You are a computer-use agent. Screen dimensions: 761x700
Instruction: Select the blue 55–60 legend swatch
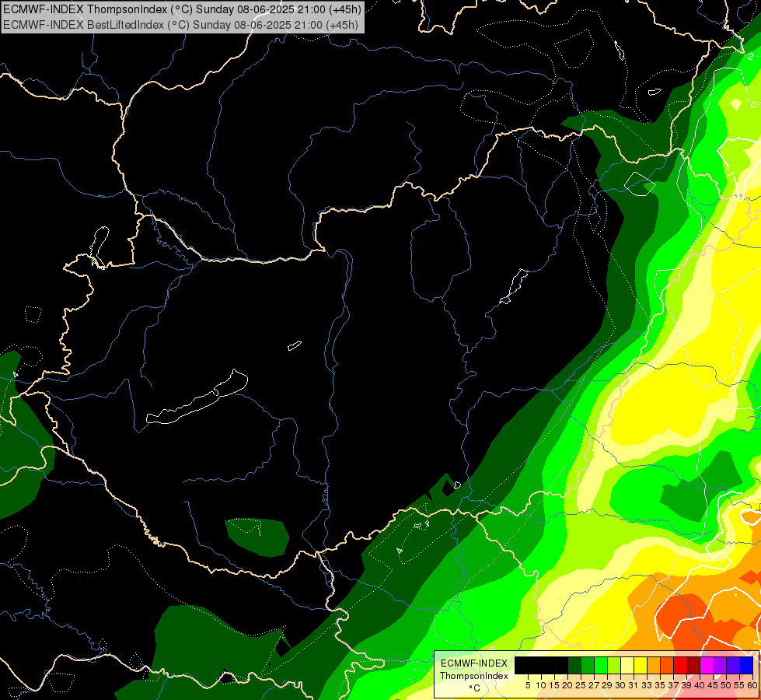tap(746, 665)
